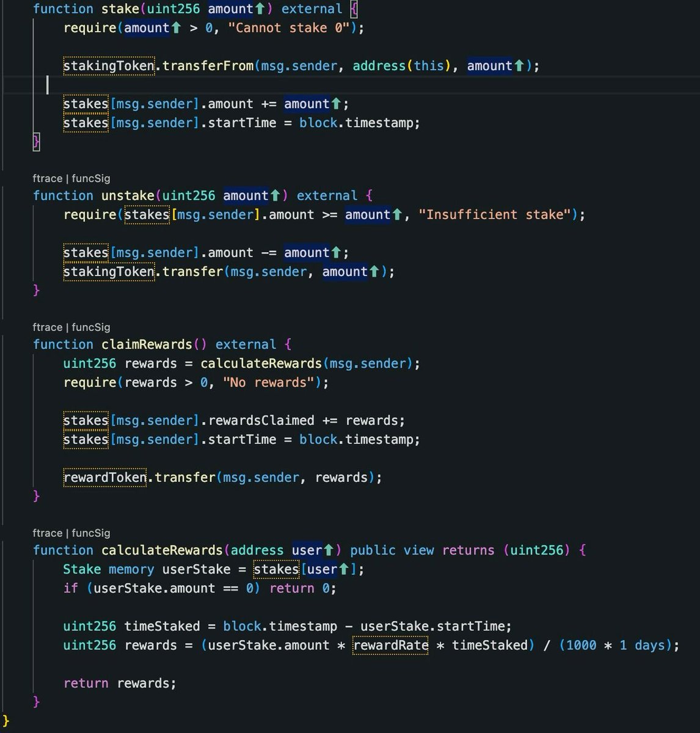Click the calculateRewards call inside claimRewards
Image resolution: width=700 pixels, height=733 pixels.
pos(261,363)
